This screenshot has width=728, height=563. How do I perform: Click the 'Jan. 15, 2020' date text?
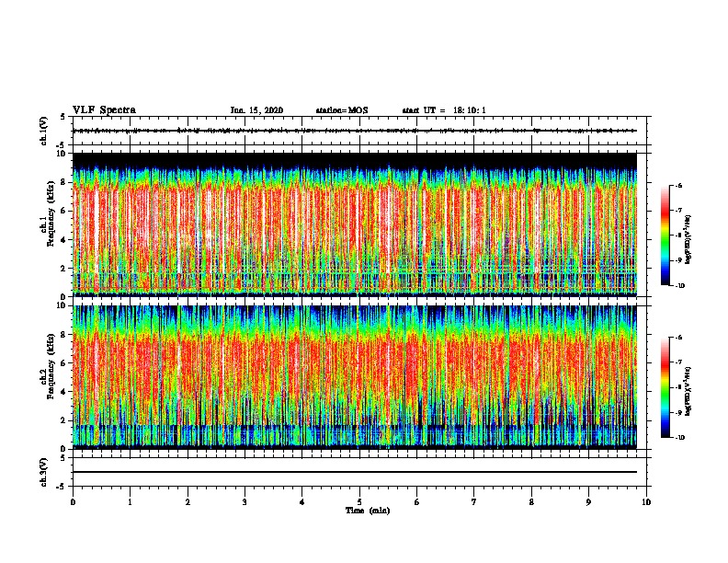[x=256, y=110]
